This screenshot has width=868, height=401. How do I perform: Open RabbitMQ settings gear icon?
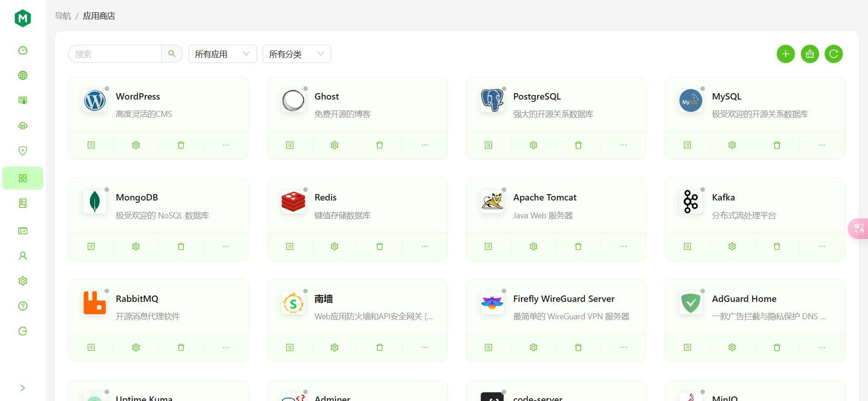click(x=136, y=348)
